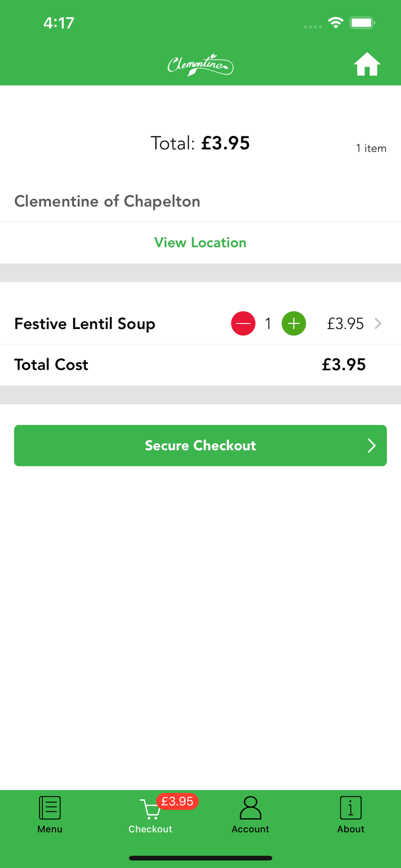Tap the Secure Checkout arrow chevron
This screenshot has height=868, width=401.
[371, 446]
